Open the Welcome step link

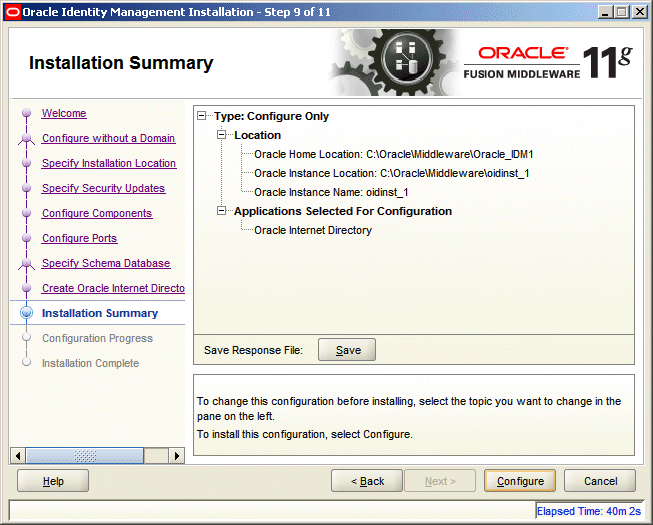point(64,113)
